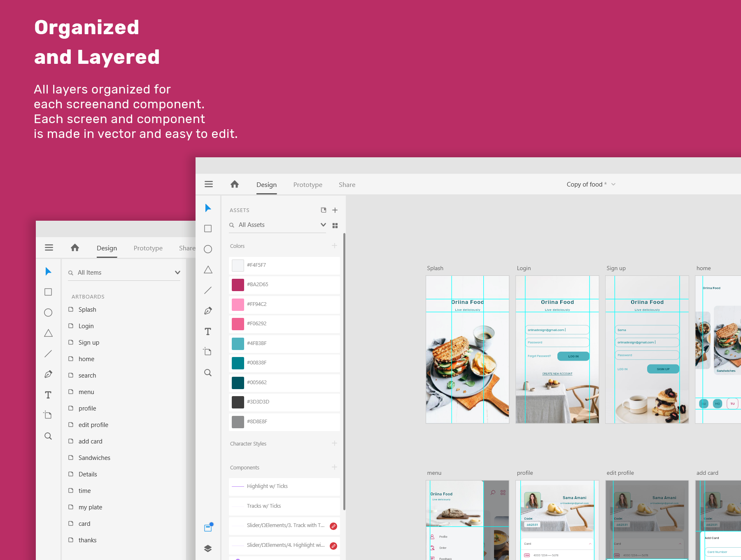The image size is (741, 560).
Task: Open the All Assets filter dropdown
Action: 323,225
